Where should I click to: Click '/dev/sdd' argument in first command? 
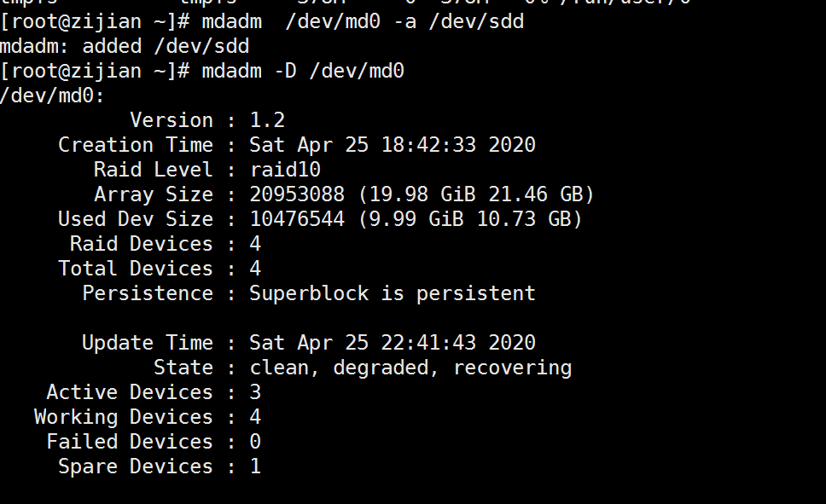point(475,21)
